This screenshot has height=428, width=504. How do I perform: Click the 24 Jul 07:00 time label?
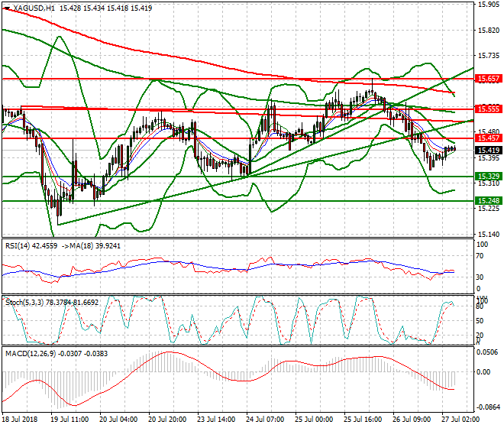(265, 420)
